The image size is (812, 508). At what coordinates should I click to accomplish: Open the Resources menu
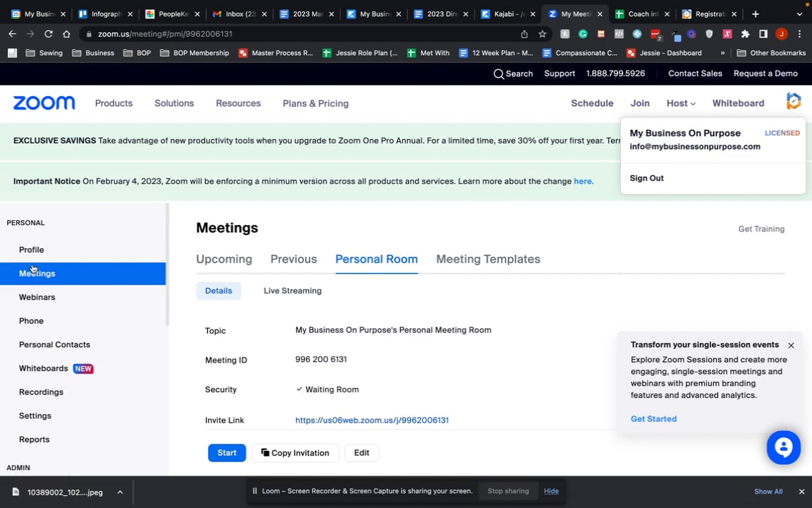point(238,103)
